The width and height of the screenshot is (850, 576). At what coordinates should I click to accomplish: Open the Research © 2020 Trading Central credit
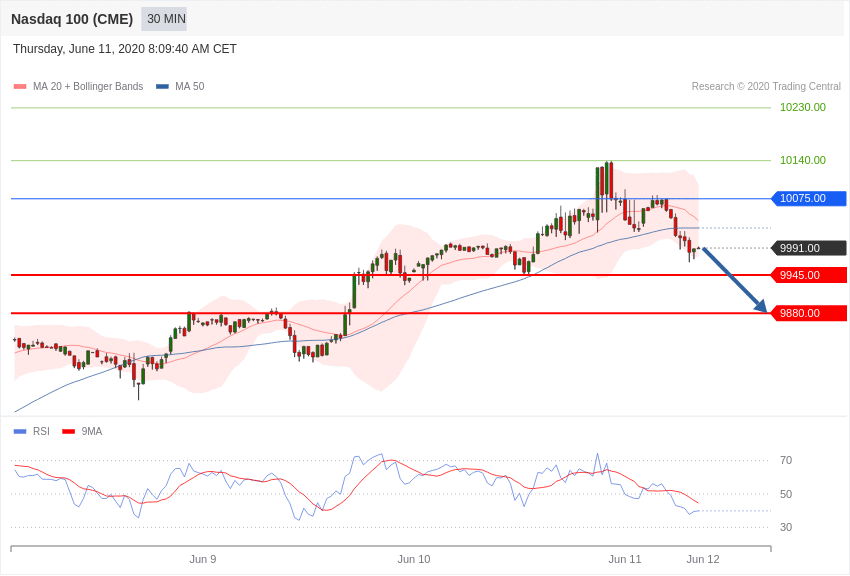point(766,87)
